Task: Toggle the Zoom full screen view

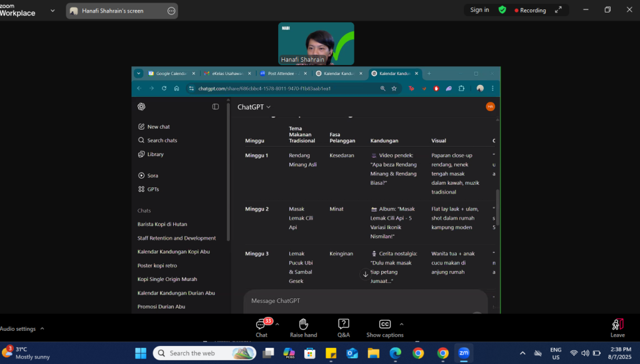Action: (x=558, y=10)
